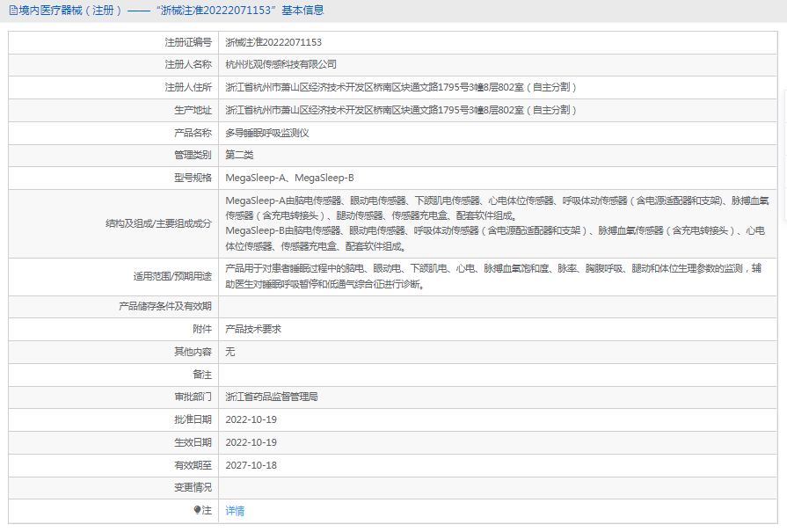Click the 批准日期 label

pyautogui.click(x=193, y=419)
